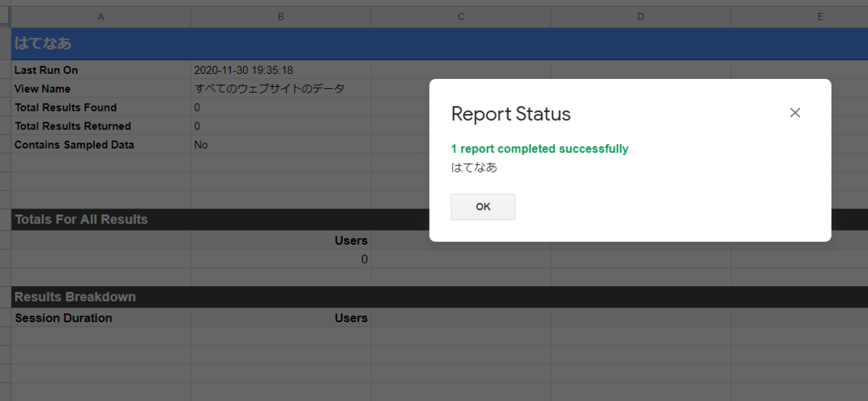Select the 'Last Run On' cell
Screen dimensions: 868x401
click(101, 70)
